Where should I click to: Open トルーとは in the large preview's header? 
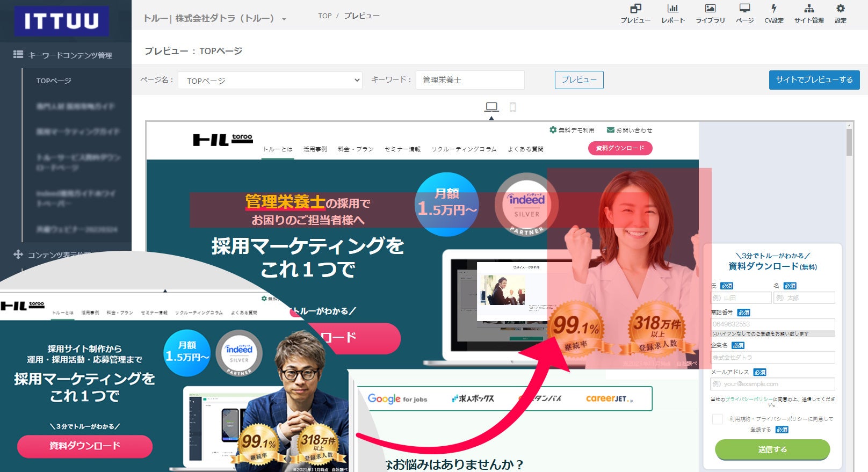pos(278,149)
